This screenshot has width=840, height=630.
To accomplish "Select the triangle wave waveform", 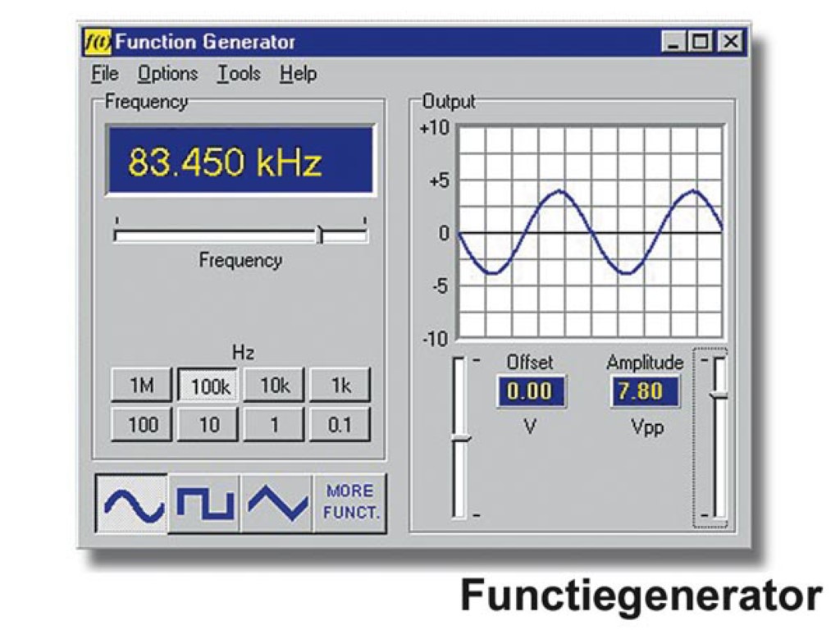I will click(x=277, y=503).
